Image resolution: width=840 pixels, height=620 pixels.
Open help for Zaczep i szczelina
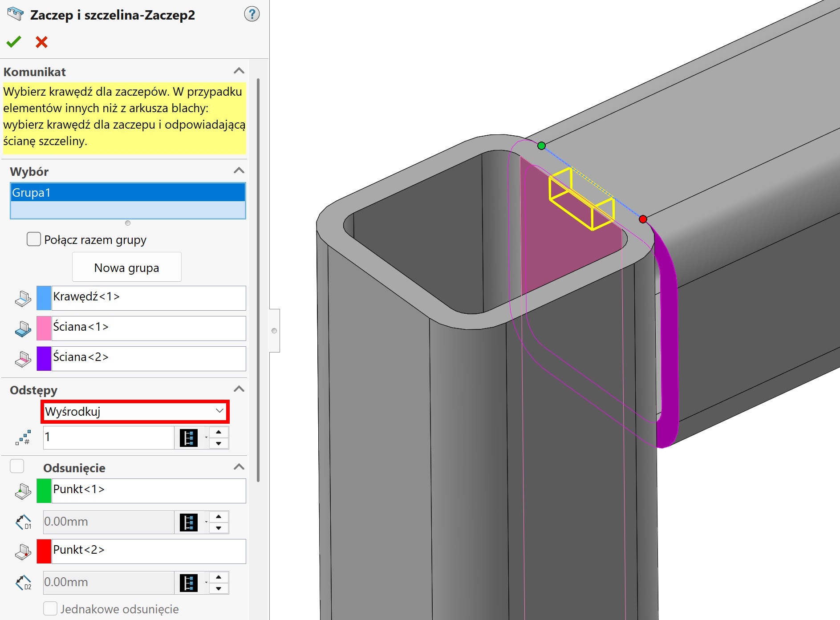coord(252,15)
